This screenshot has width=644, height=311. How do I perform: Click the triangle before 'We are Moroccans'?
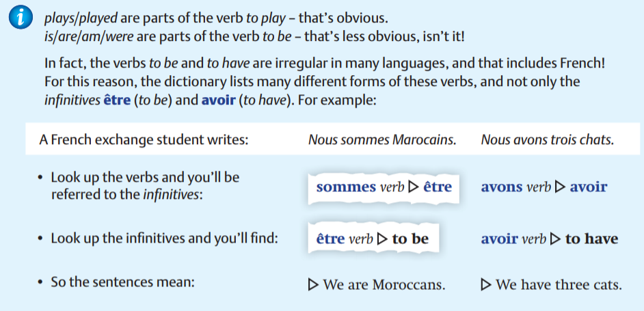313,284
